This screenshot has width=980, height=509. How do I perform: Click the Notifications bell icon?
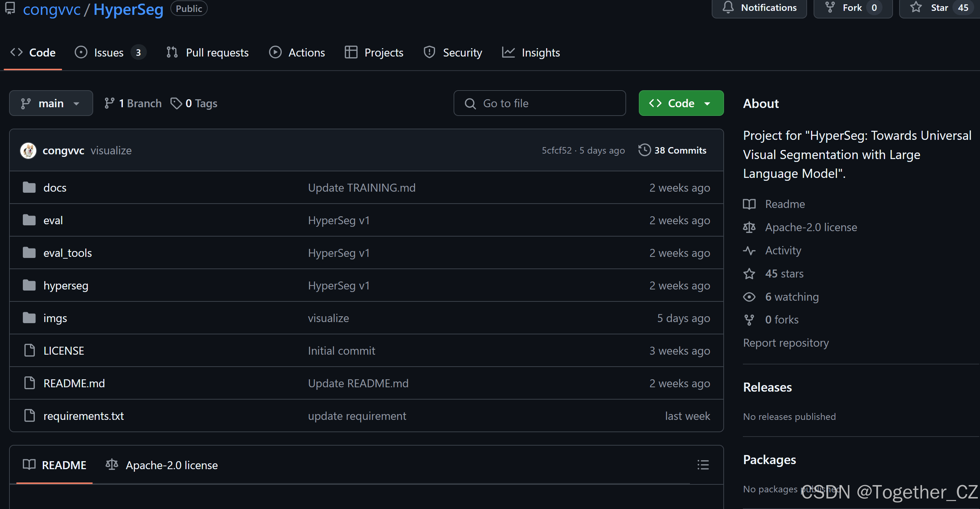(728, 8)
